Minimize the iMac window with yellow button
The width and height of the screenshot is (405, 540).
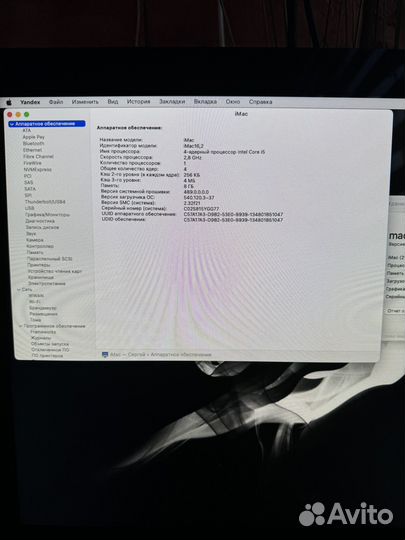point(18,114)
